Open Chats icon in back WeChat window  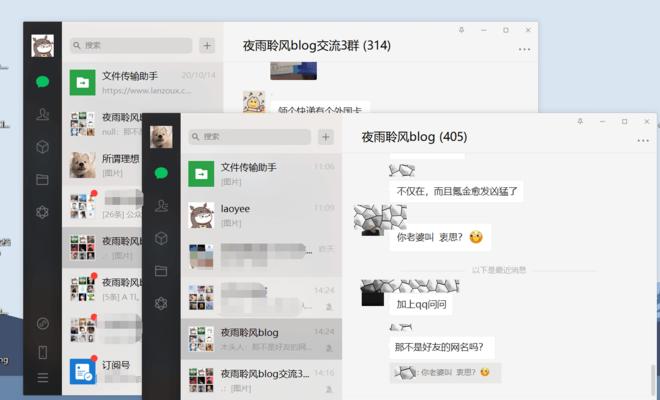pyautogui.click(x=43, y=81)
